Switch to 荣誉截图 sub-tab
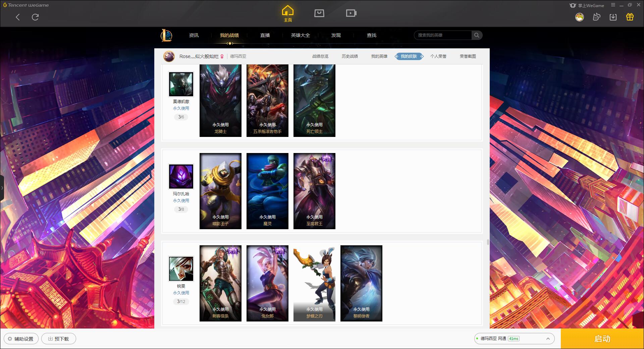This screenshot has width=644, height=349. 468,56
